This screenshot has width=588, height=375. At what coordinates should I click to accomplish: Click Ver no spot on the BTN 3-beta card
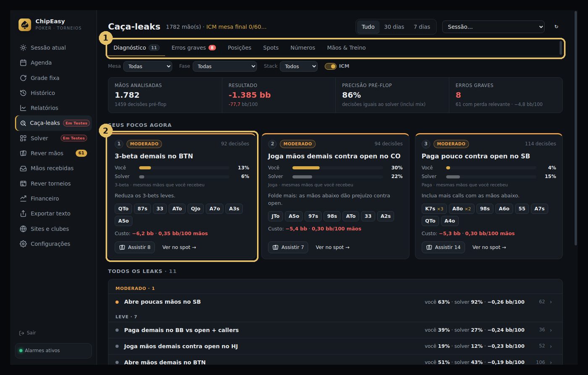[179, 247]
